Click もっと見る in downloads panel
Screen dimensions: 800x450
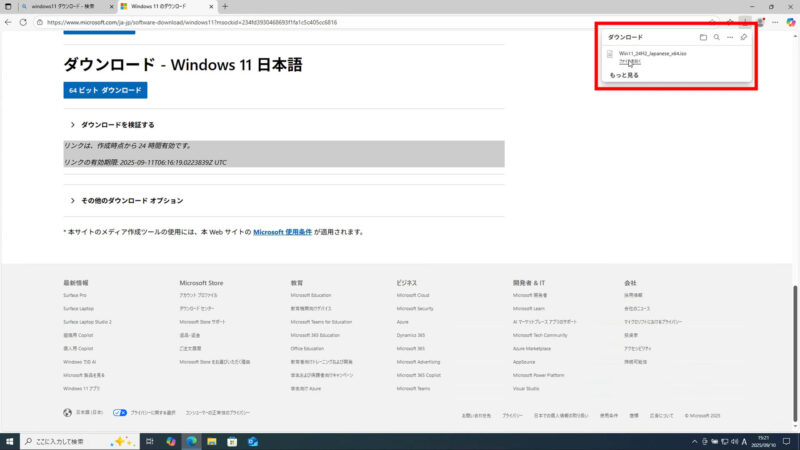[624, 75]
